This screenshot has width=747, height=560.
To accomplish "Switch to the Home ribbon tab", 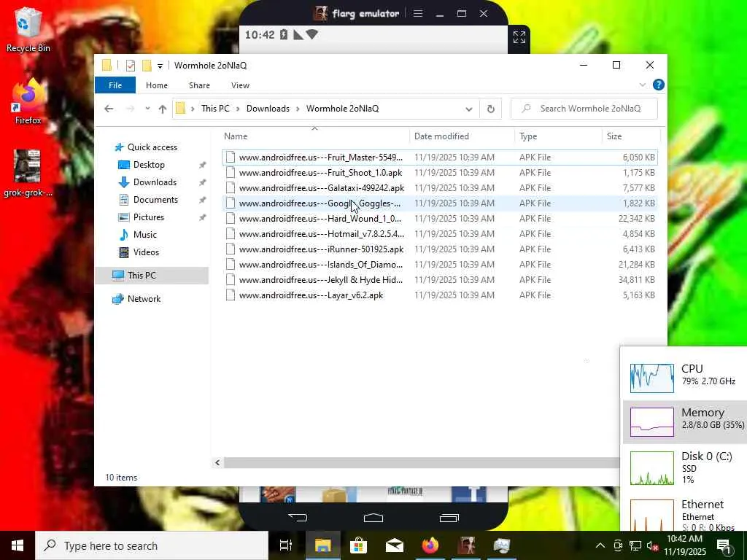I will (x=157, y=85).
